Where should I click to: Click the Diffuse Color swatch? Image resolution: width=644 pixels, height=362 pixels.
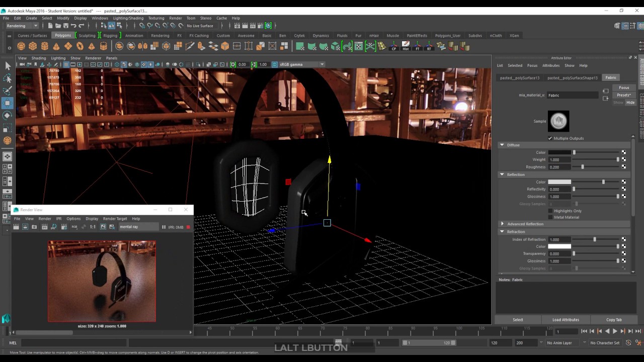pyautogui.click(x=559, y=152)
